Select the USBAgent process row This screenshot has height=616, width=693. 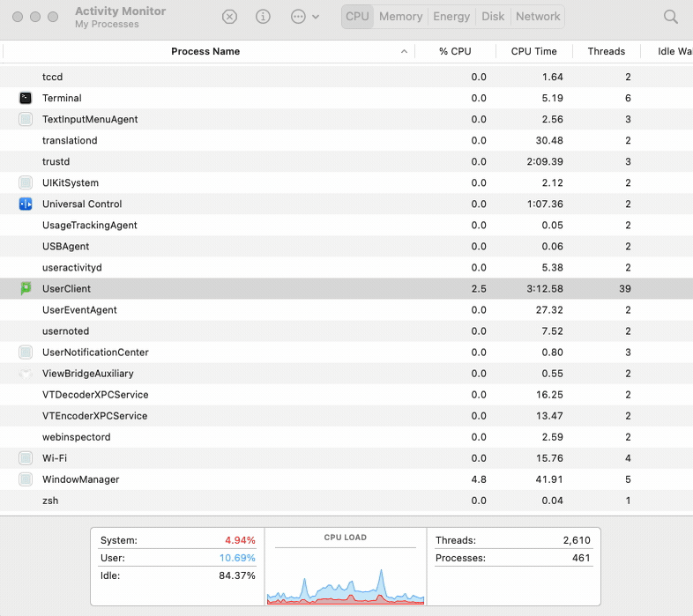(x=346, y=247)
